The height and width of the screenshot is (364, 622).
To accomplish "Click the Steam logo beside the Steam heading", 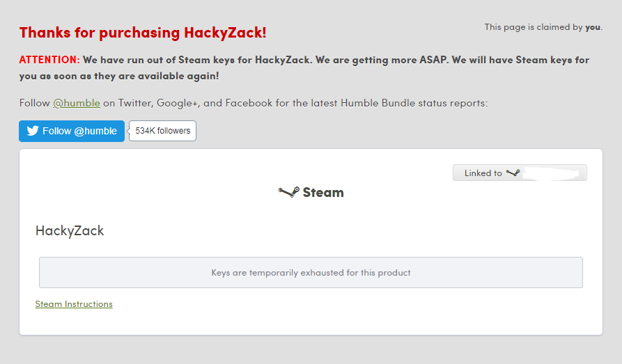I will pos(288,192).
